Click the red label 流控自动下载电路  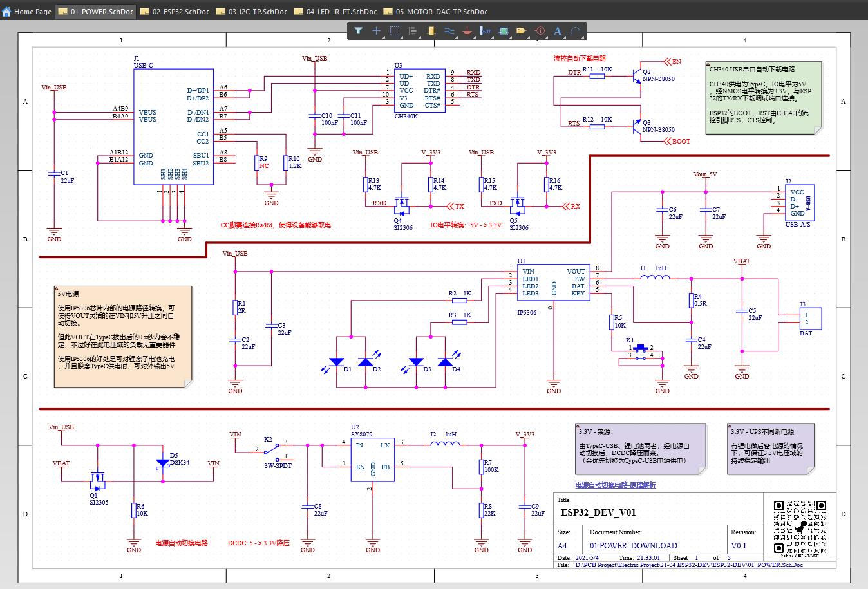coord(580,59)
